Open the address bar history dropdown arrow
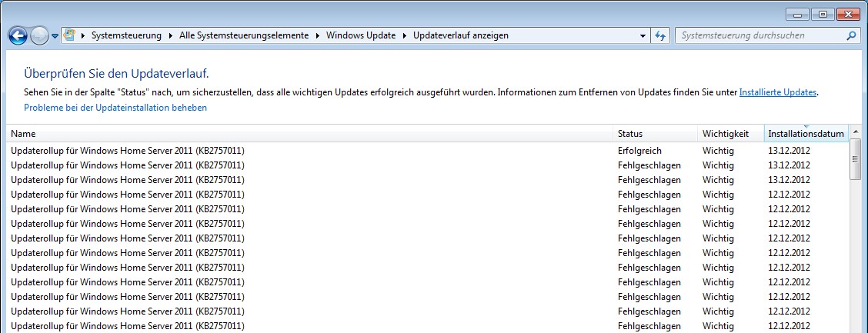 (x=643, y=36)
